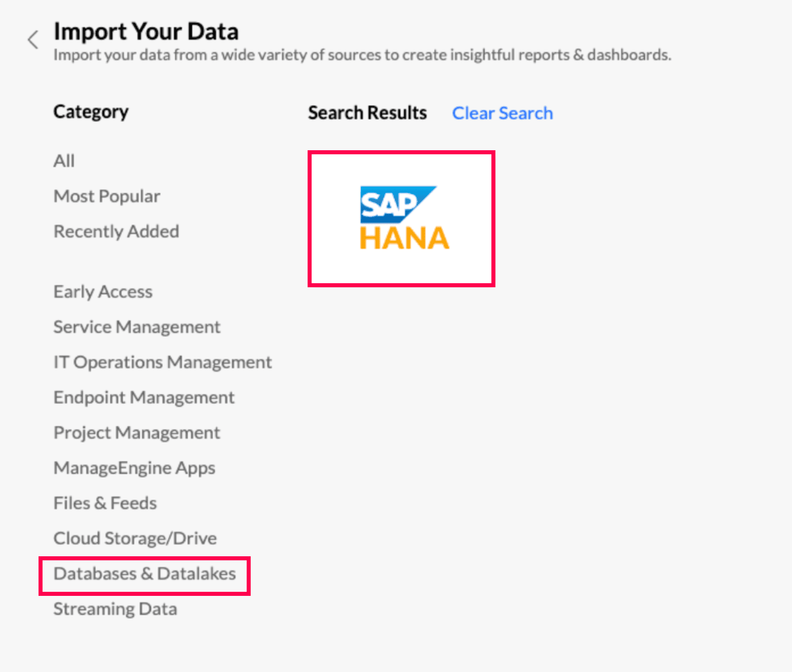Click the Category heading
This screenshot has width=792, height=672.
click(91, 112)
